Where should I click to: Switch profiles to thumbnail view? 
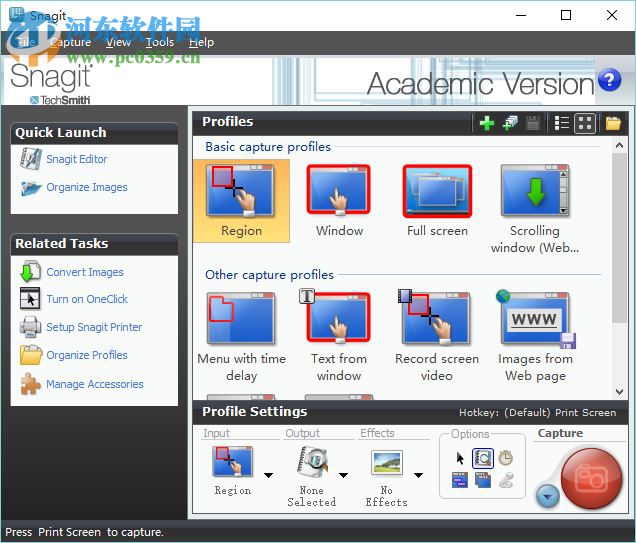point(585,123)
